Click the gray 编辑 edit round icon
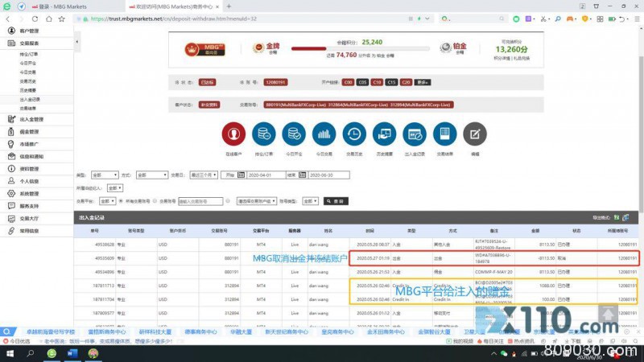The image size is (644, 362). click(475, 134)
